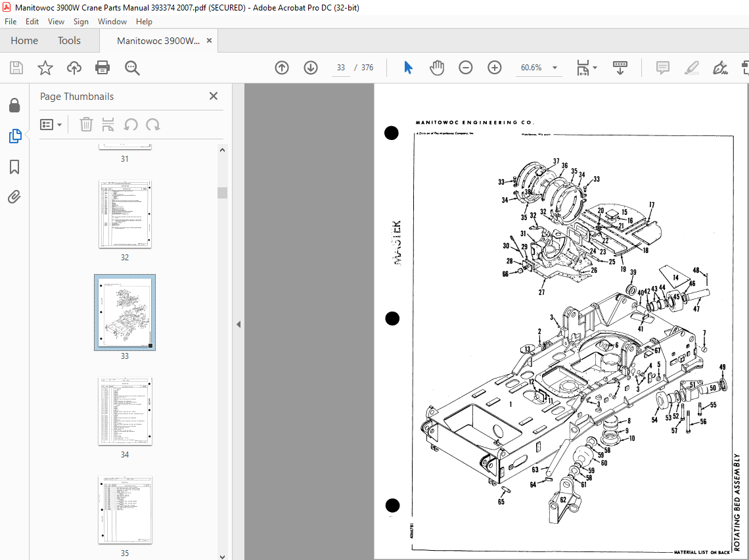Open the File menu
This screenshot has height=560, width=749.
click(11, 22)
